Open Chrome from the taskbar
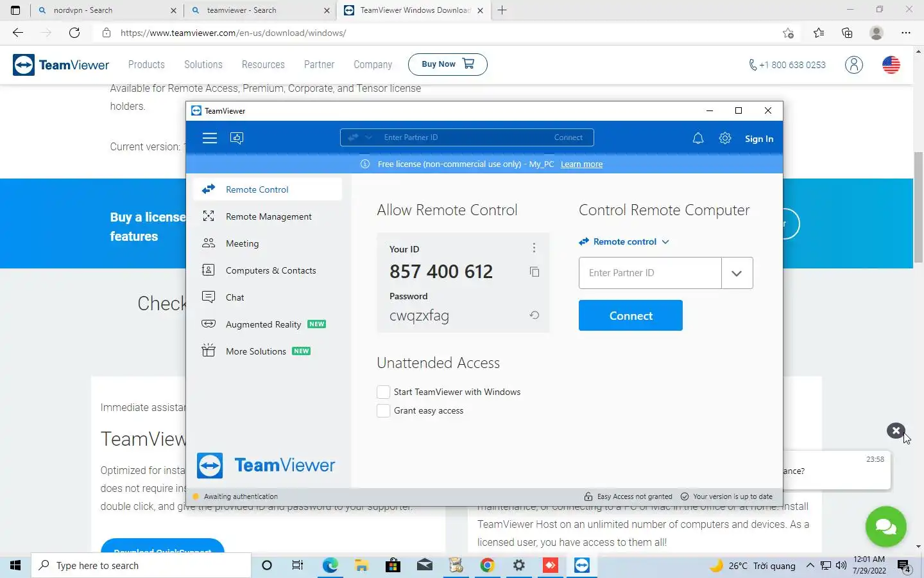Viewport: 924px width, 578px height. tap(488, 565)
